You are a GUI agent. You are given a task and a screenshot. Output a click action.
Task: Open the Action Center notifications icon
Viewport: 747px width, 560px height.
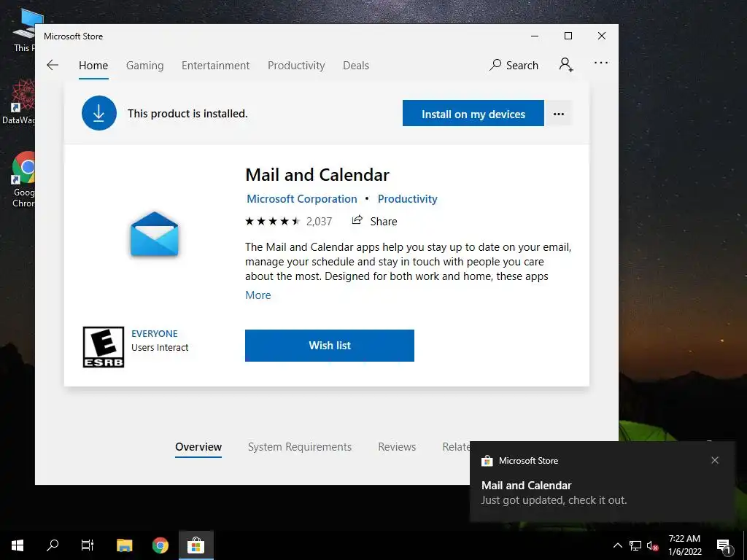724,545
